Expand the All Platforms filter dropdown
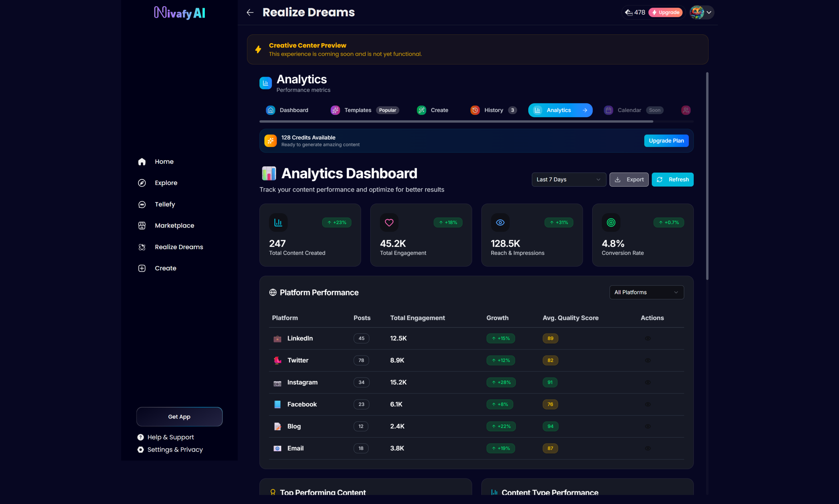Viewport: 839px width, 504px height. pyautogui.click(x=646, y=292)
